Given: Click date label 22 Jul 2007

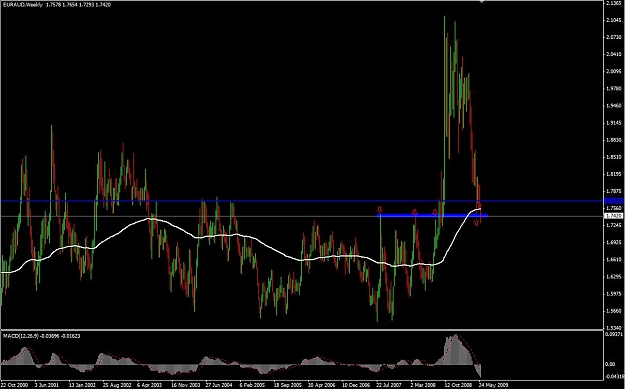Looking at the screenshot, I should (389, 385).
